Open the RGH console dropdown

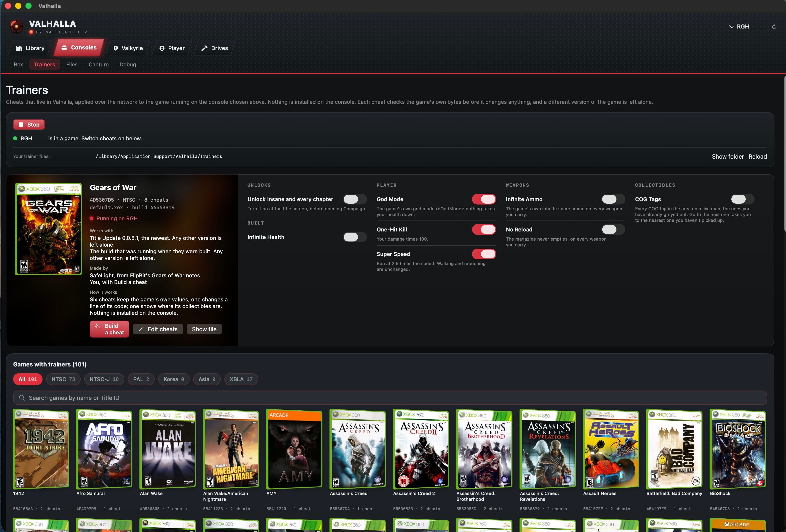point(739,26)
